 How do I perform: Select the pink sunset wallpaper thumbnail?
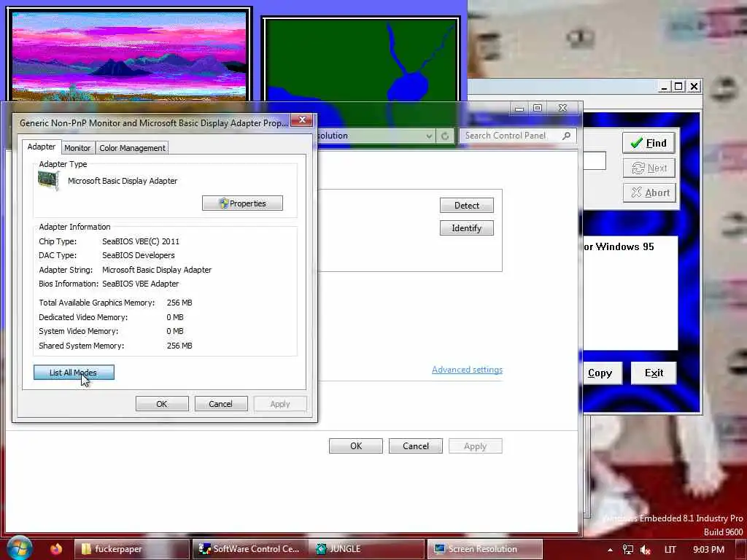[128, 56]
